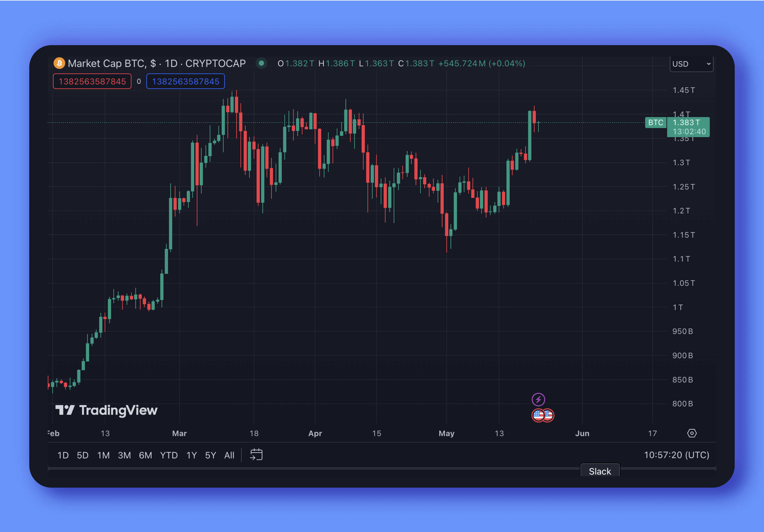Click the Mar label on time axis
The width and height of the screenshot is (764, 532).
[179, 433]
